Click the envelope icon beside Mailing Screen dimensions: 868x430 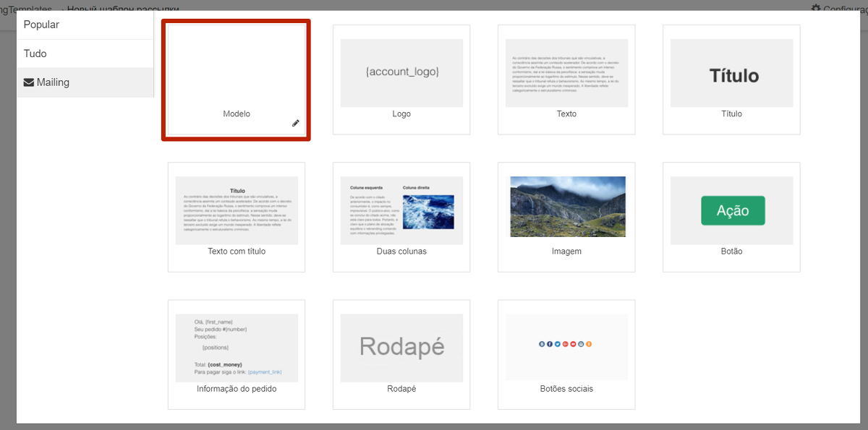pyautogui.click(x=29, y=82)
